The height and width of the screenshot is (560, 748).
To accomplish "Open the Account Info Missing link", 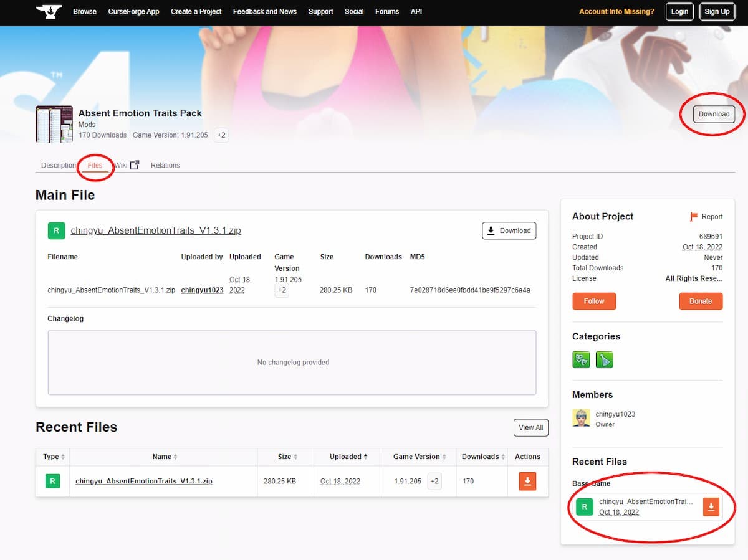I will click(x=616, y=11).
